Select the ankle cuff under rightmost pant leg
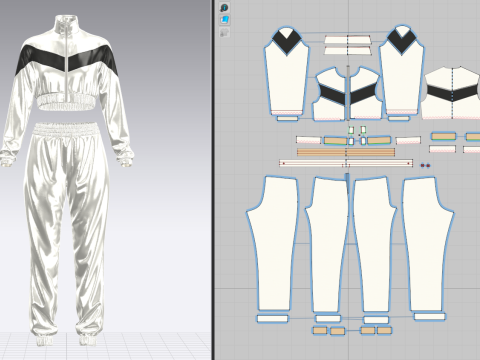Screen dimensions: 480x360 [x=429, y=316]
